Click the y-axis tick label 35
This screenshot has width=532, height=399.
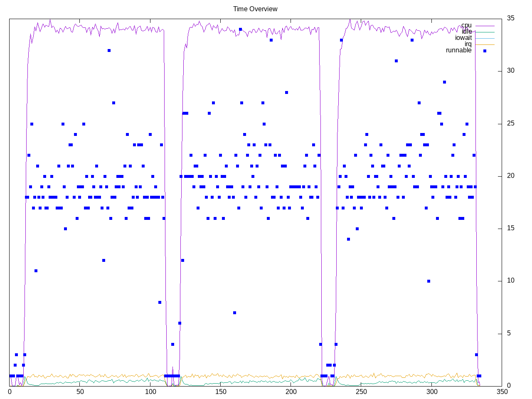click(510, 18)
